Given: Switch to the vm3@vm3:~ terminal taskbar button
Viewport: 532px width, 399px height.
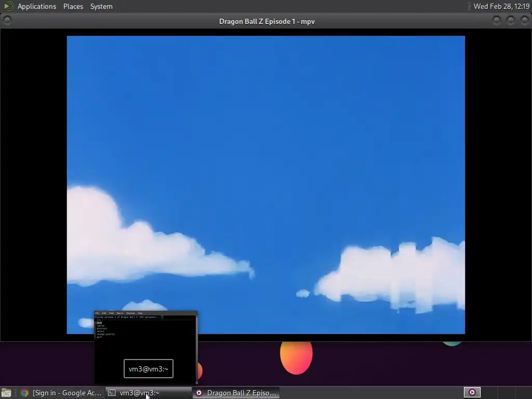Looking at the screenshot, I should pyautogui.click(x=149, y=393).
